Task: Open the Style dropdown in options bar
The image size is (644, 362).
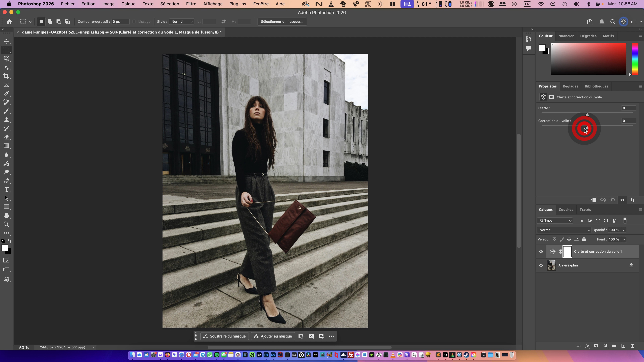Action: coord(182,22)
